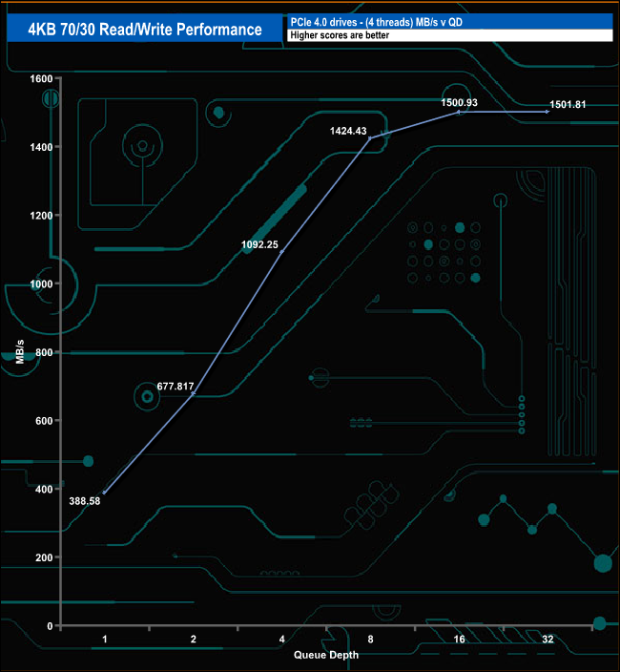
Task: Click the 800 y-axis label
Action: click(x=44, y=353)
